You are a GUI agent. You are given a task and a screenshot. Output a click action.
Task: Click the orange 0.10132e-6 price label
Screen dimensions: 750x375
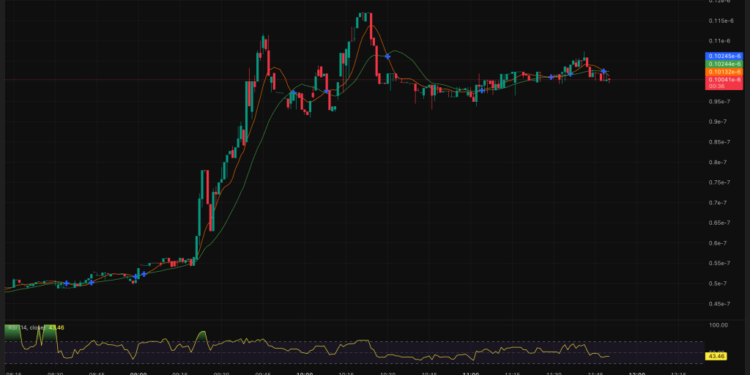pos(724,71)
